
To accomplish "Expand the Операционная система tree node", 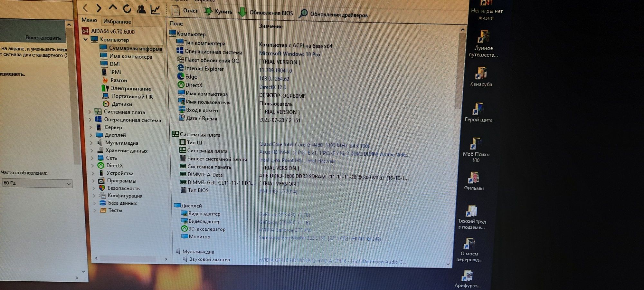I will [90, 120].
